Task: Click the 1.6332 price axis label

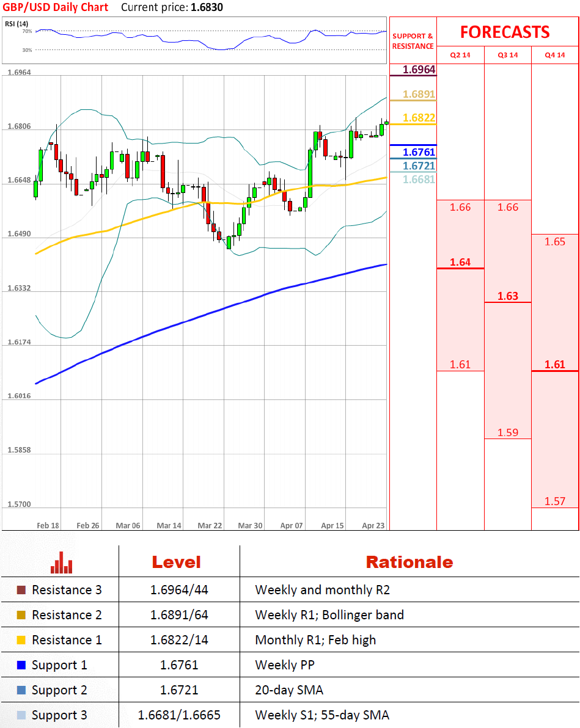Action: click(19, 288)
